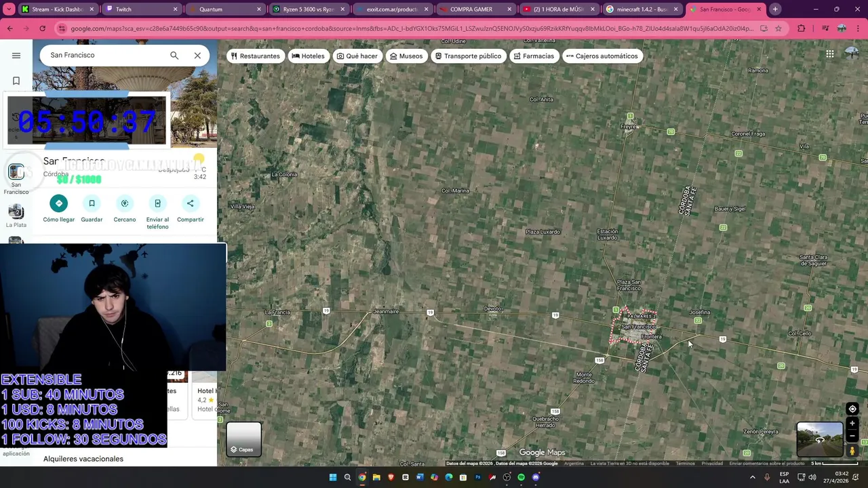Filter by Restaurantes chip
Screen dimensions: 868x488
255,56
